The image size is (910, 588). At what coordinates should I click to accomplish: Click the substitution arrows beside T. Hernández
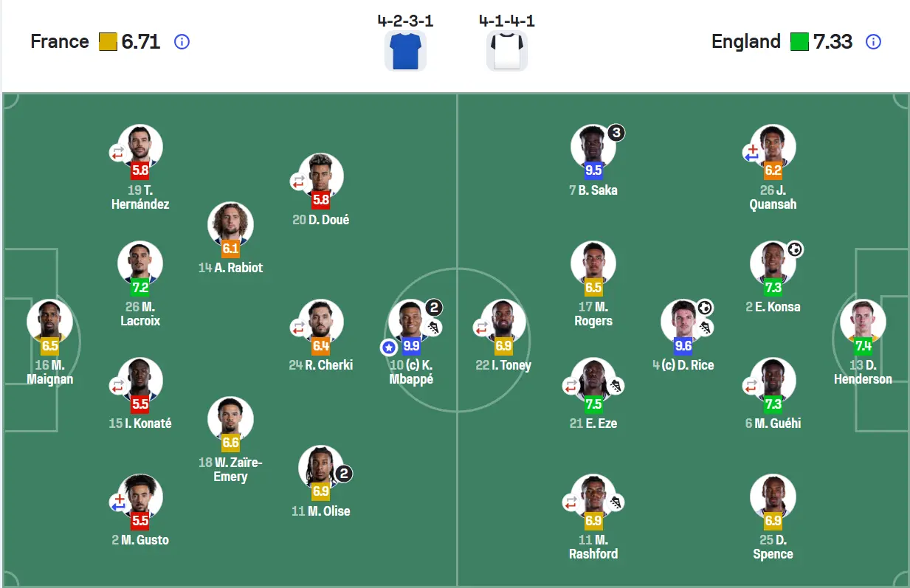[x=117, y=153]
